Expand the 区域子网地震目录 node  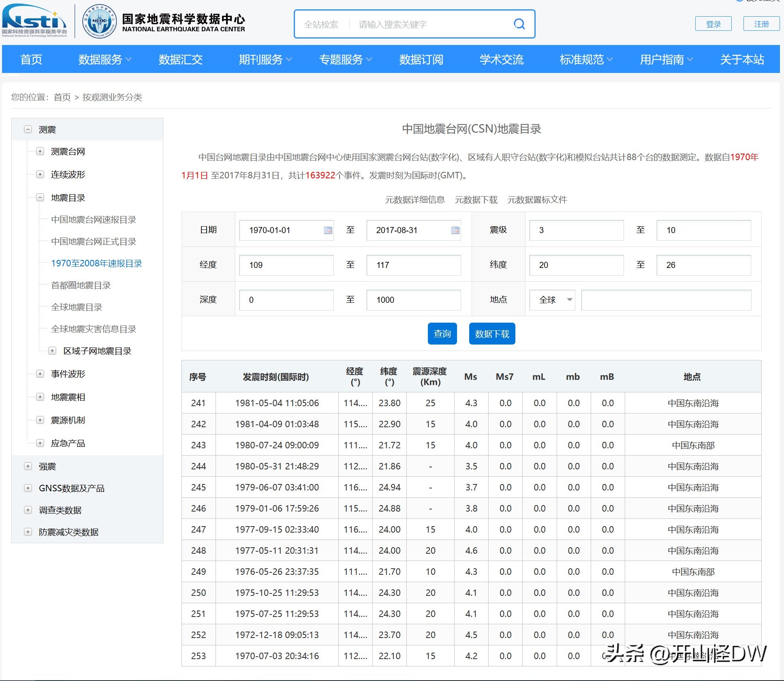pos(52,351)
